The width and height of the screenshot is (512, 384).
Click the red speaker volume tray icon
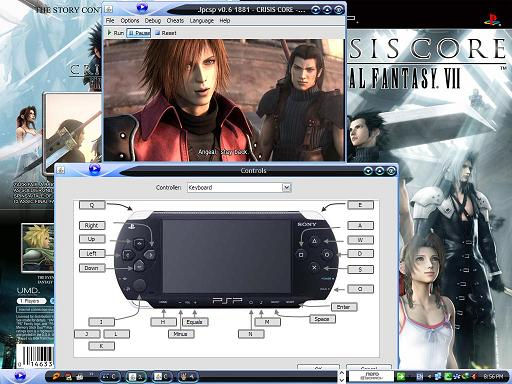pos(474,377)
